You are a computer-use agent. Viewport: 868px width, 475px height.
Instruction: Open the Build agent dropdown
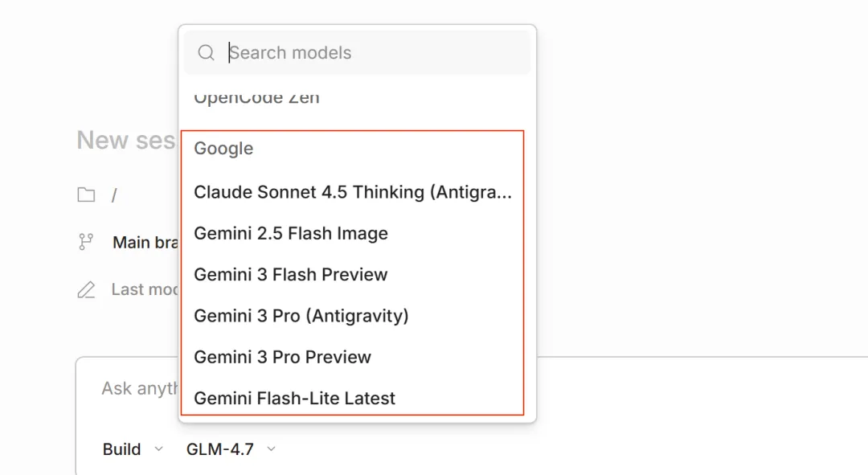(x=122, y=449)
